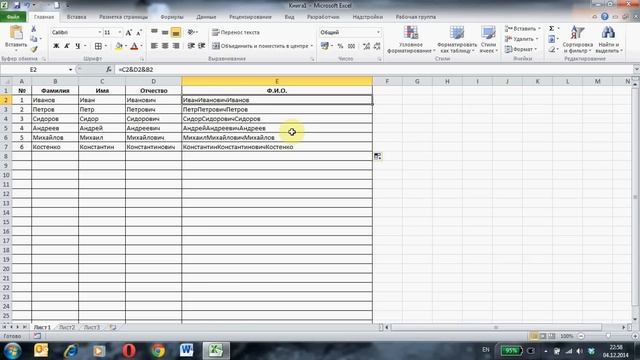Click the Excel Help question mark icon
This screenshot has height=360, width=640.
[x=604, y=17]
